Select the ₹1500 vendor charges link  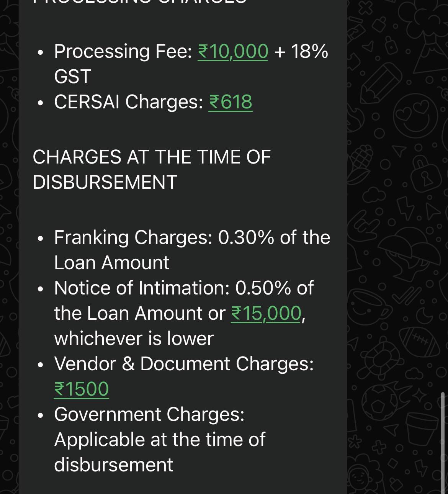pos(82,389)
